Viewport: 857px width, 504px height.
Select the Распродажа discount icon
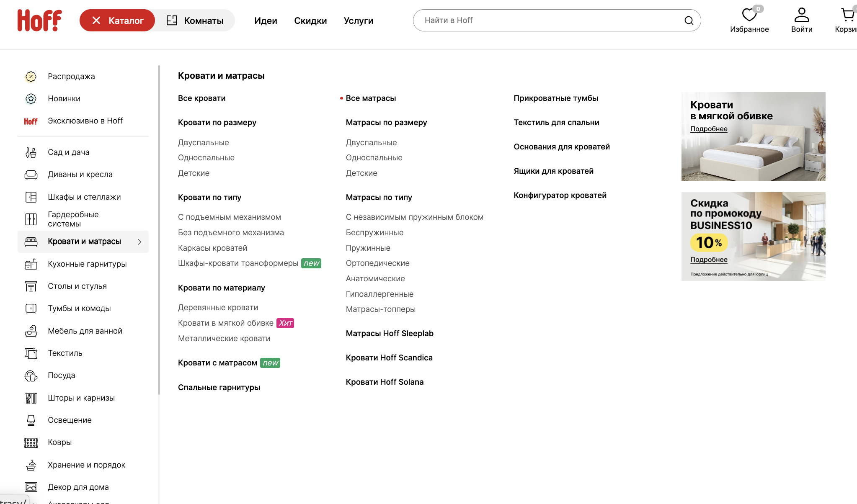coord(31,77)
